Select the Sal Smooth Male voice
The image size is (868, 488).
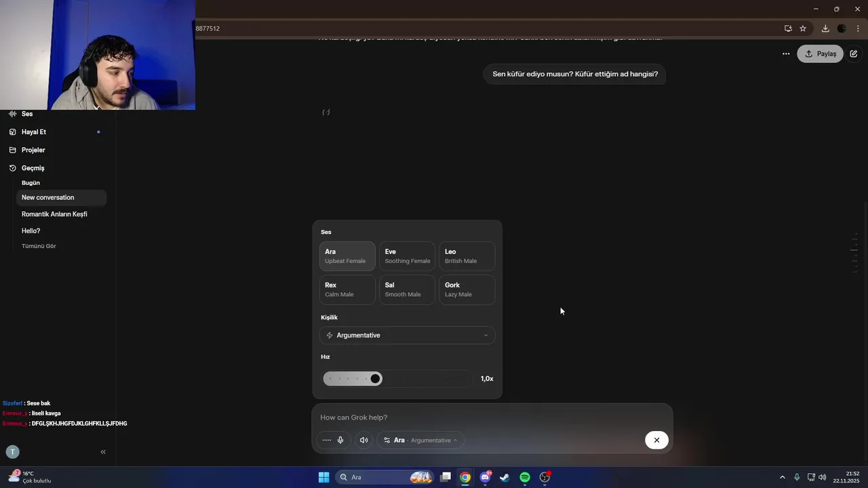(407, 289)
